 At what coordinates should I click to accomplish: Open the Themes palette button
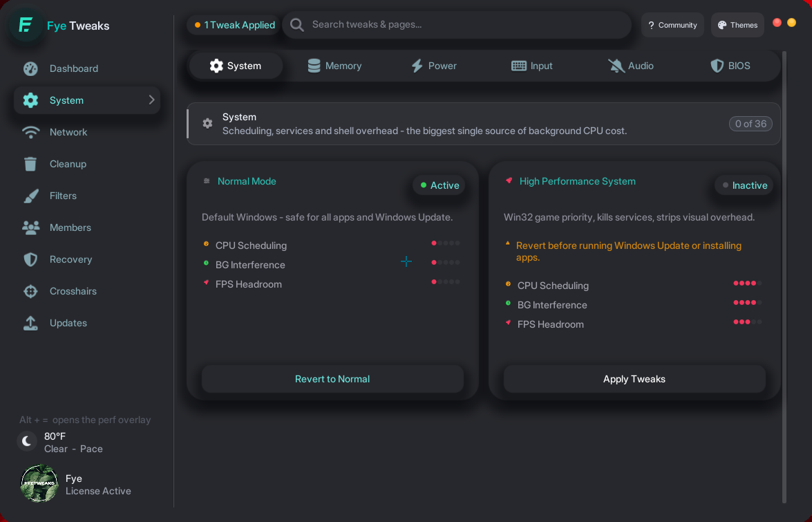pyautogui.click(x=737, y=25)
